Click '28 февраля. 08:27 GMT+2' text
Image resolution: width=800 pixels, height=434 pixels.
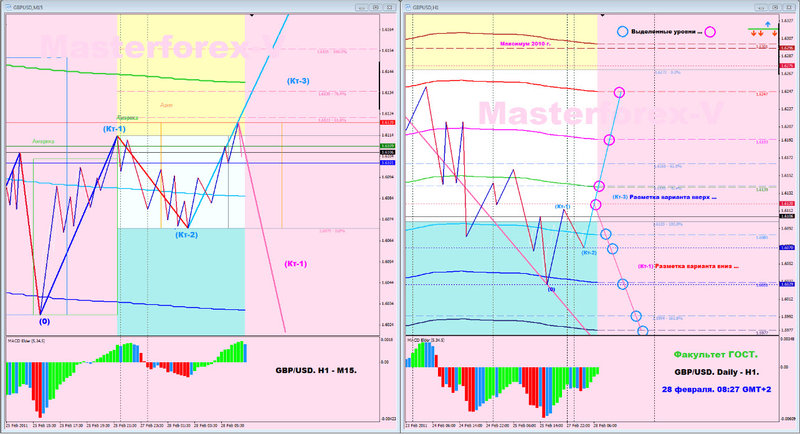(716, 389)
